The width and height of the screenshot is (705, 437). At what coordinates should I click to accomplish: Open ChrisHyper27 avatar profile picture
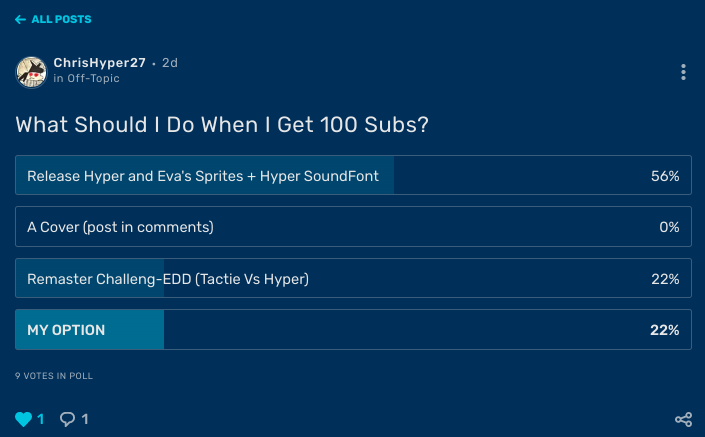point(31,71)
